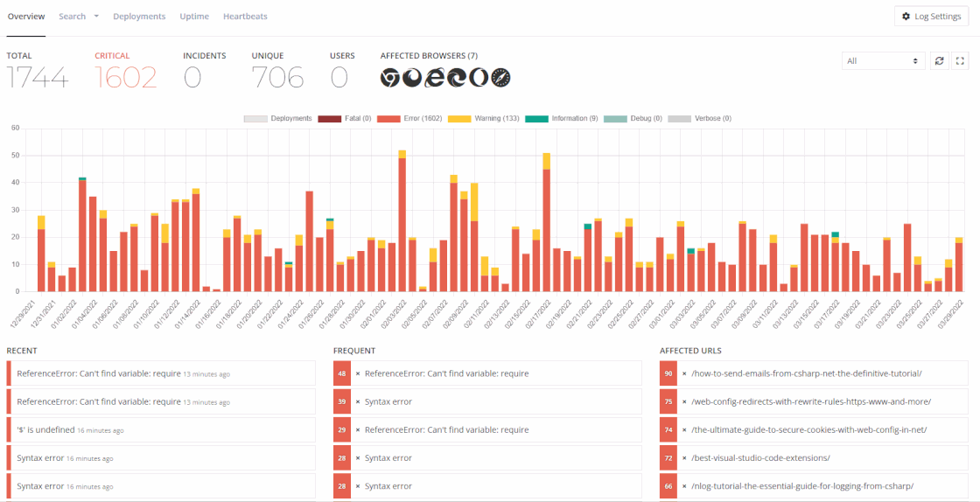This screenshot has height=502, width=980.
Task: Click the Opera browser icon
Action: pos(478,78)
